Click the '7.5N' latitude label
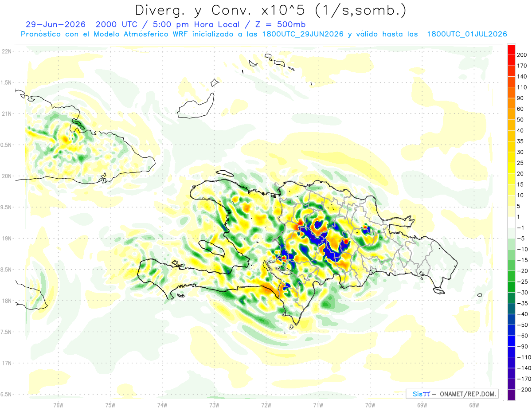 [6, 332]
